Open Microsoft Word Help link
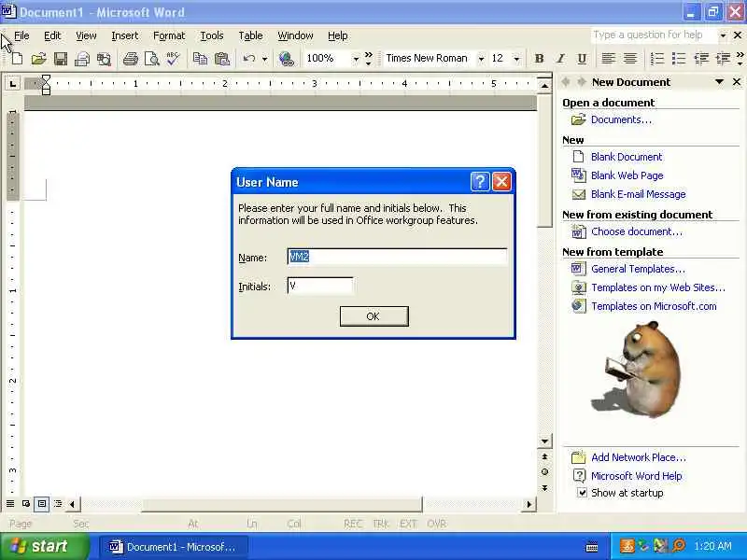 (x=637, y=476)
